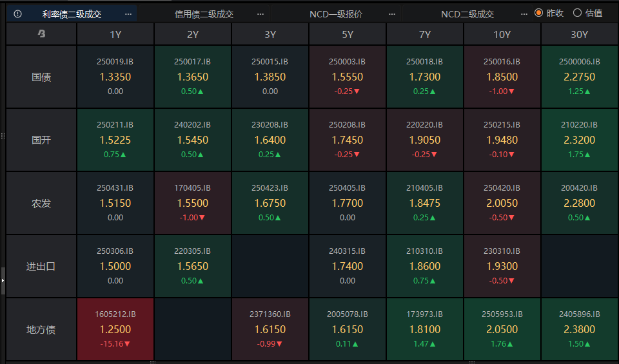The height and width of the screenshot is (364, 619).
Task: Open bond code 1605212.IB in 地方债 row
Action: point(115,314)
